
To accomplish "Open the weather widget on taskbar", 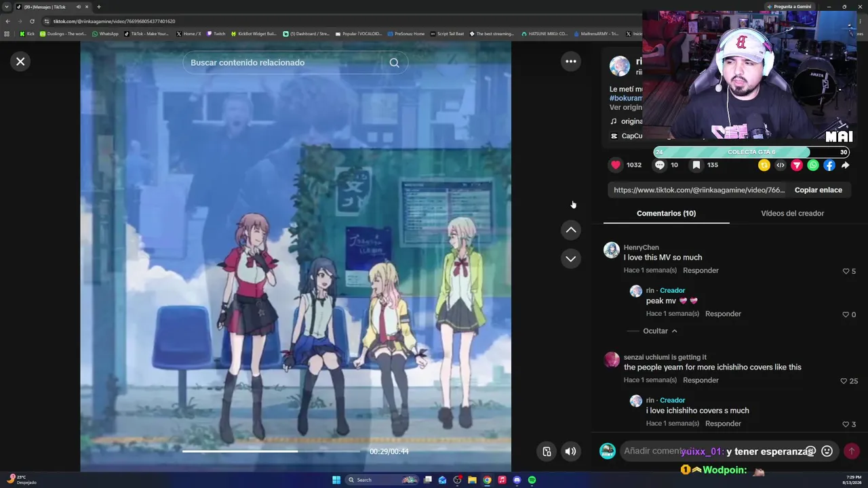I will (x=22, y=480).
